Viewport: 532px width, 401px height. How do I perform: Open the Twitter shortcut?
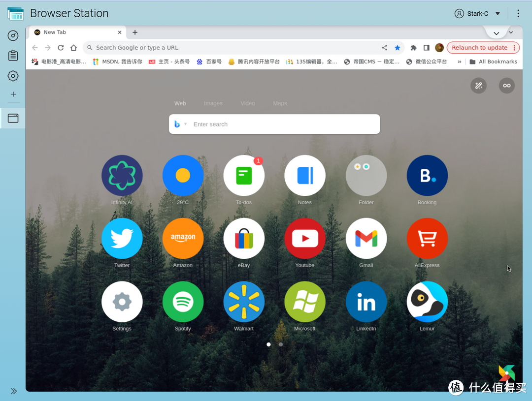point(122,238)
